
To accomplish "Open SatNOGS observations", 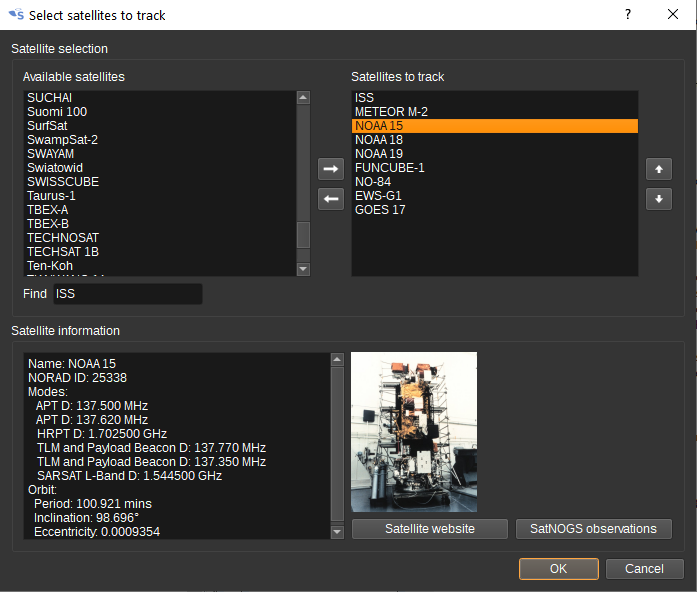I will click(593, 529).
